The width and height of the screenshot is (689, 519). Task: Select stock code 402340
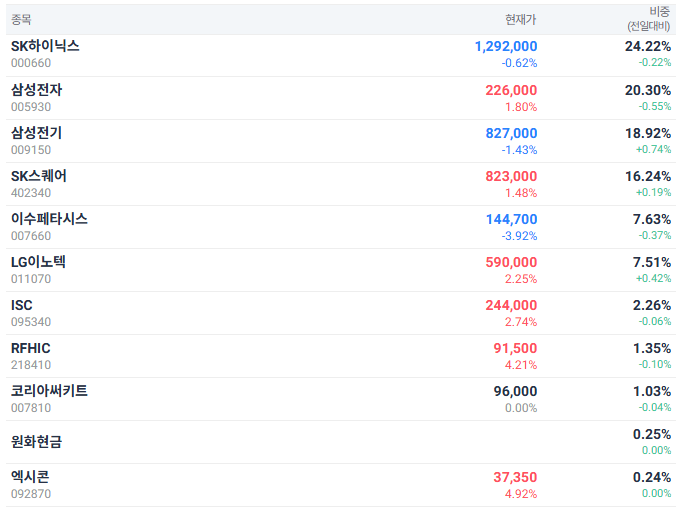(31, 193)
